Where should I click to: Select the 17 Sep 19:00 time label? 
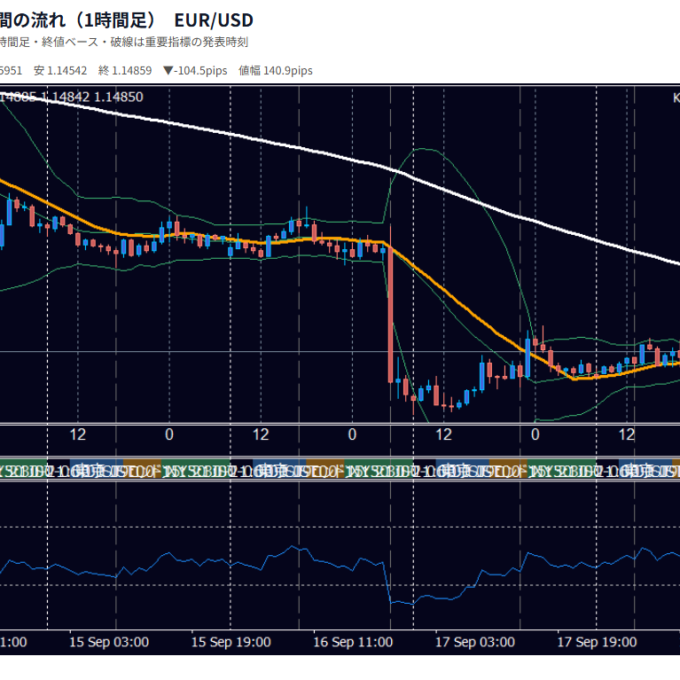click(597, 642)
